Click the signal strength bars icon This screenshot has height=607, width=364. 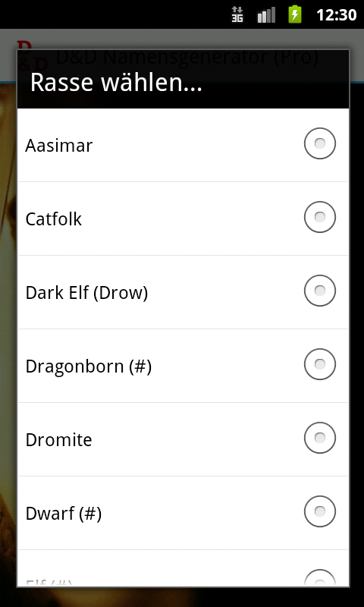click(x=266, y=15)
